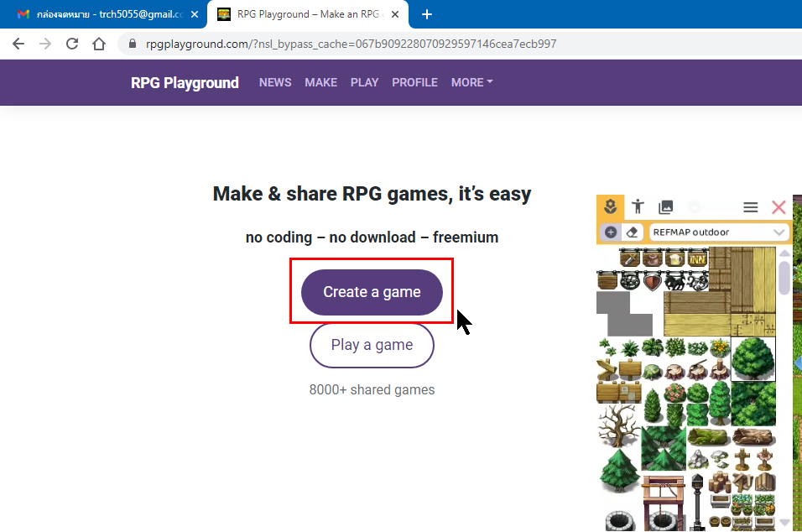802x532 pixels.
Task: Select the street lamp post tile
Action: [697, 501]
